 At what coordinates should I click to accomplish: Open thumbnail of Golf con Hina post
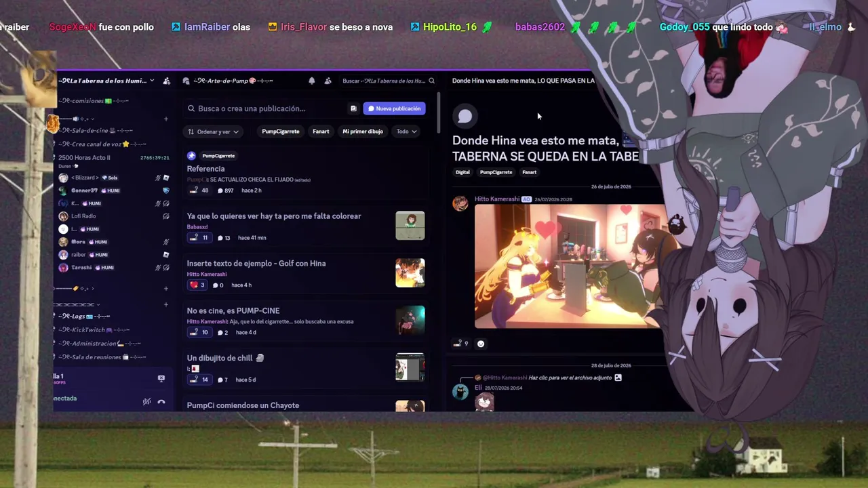tap(410, 273)
